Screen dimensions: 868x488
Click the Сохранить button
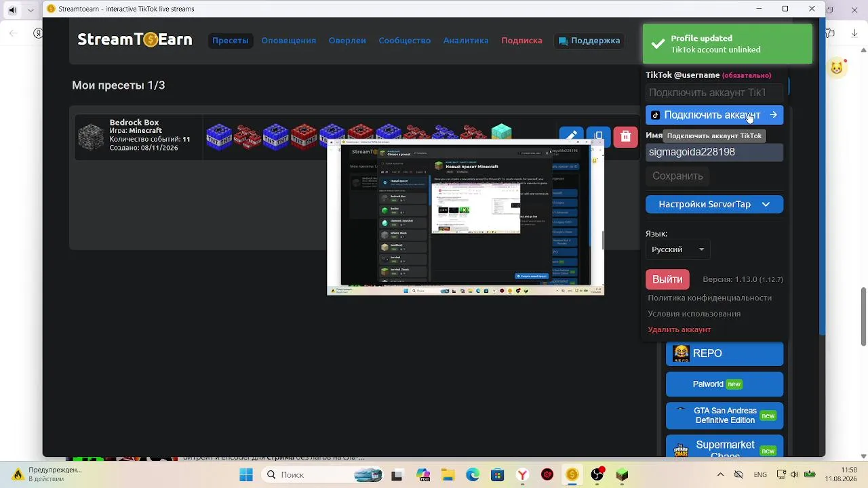tap(677, 176)
